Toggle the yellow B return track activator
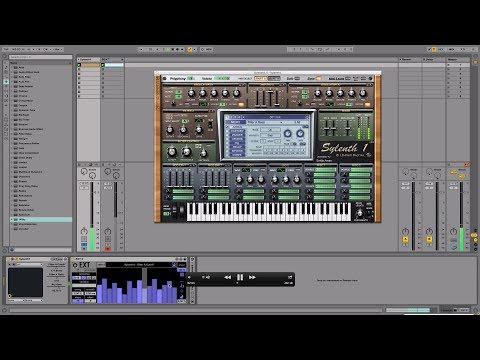The image size is (480, 360). [x=429, y=239]
